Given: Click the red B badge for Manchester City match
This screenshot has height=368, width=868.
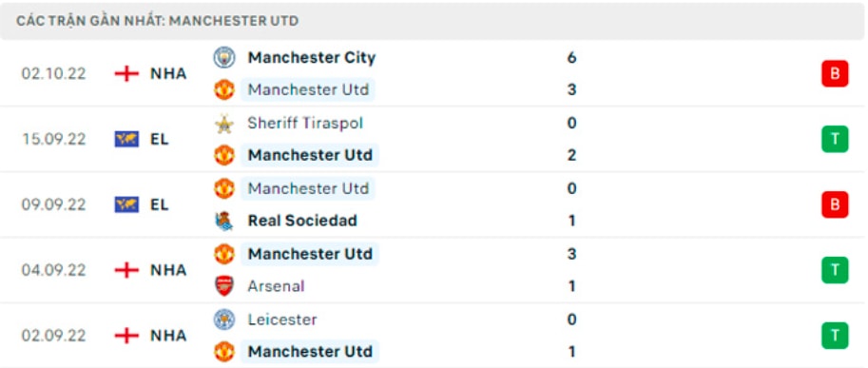Looking at the screenshot, I should point(834,73).
